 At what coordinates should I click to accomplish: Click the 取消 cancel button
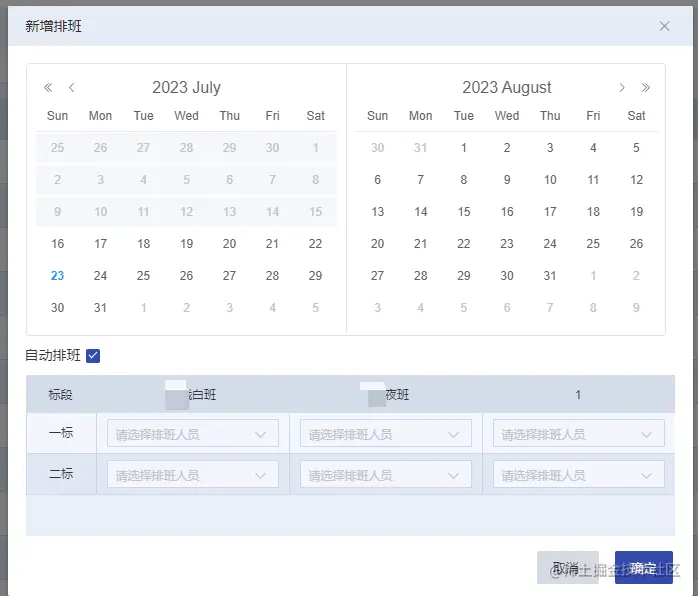568,568
